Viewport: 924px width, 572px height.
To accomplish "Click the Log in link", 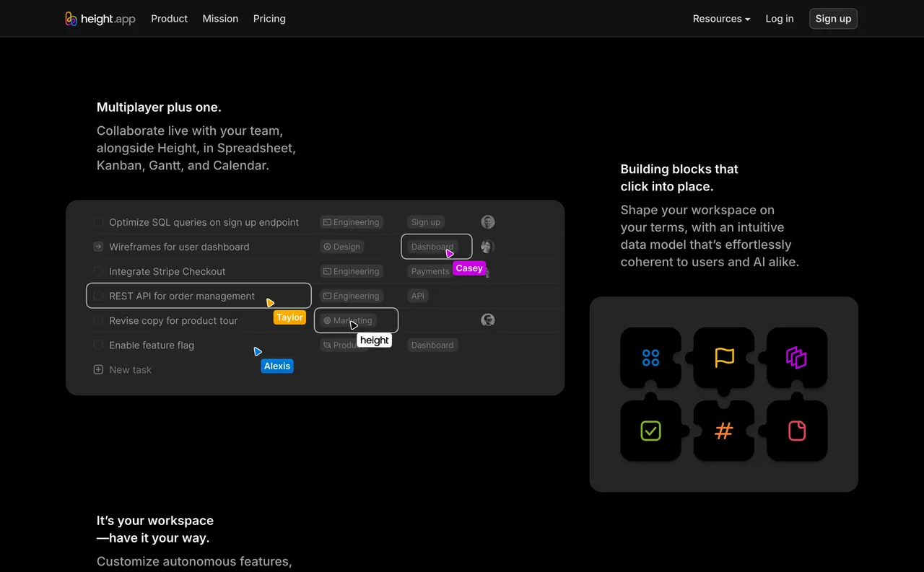I will pyautogui.click(x=780, y=18).
